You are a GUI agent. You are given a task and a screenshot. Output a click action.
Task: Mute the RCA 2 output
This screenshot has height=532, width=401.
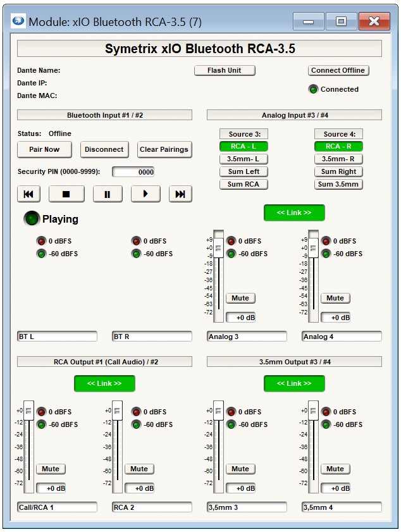139,469
